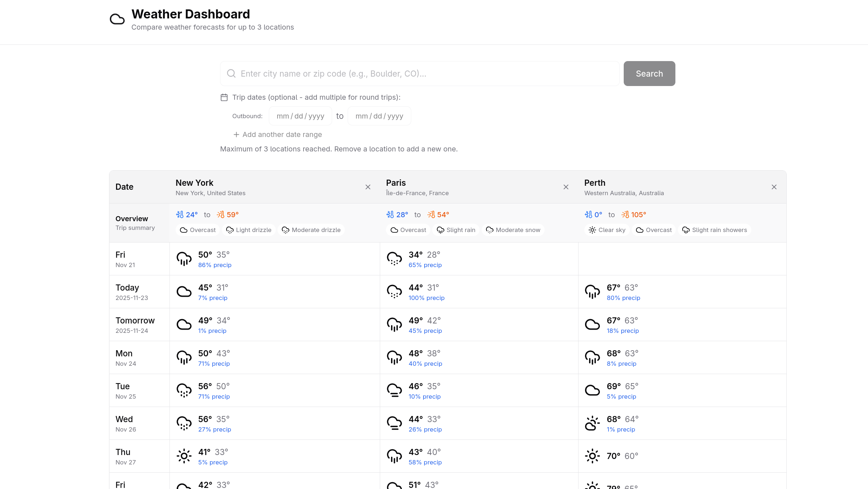Remove the New York location column
868x489 pixels.
point(368,187)
